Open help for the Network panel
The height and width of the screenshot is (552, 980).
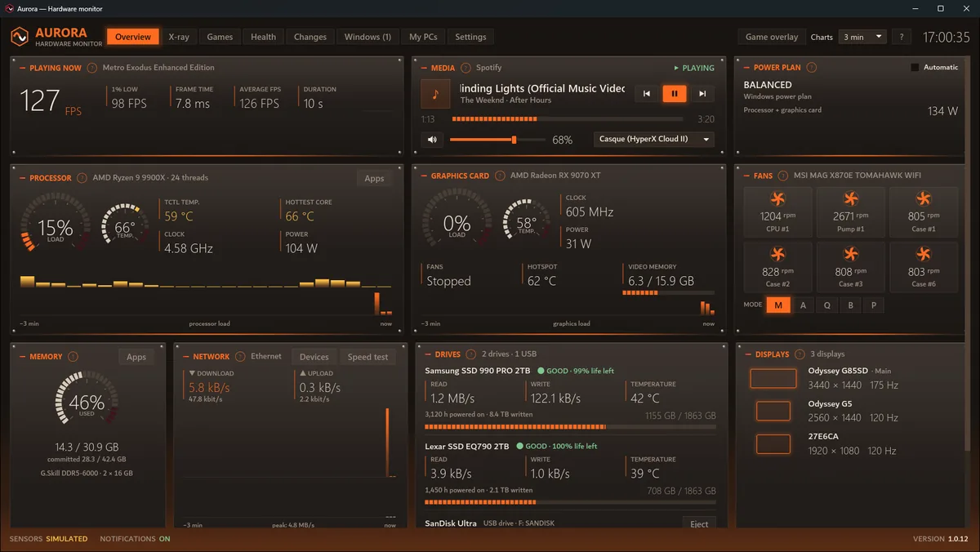point(239,357)
